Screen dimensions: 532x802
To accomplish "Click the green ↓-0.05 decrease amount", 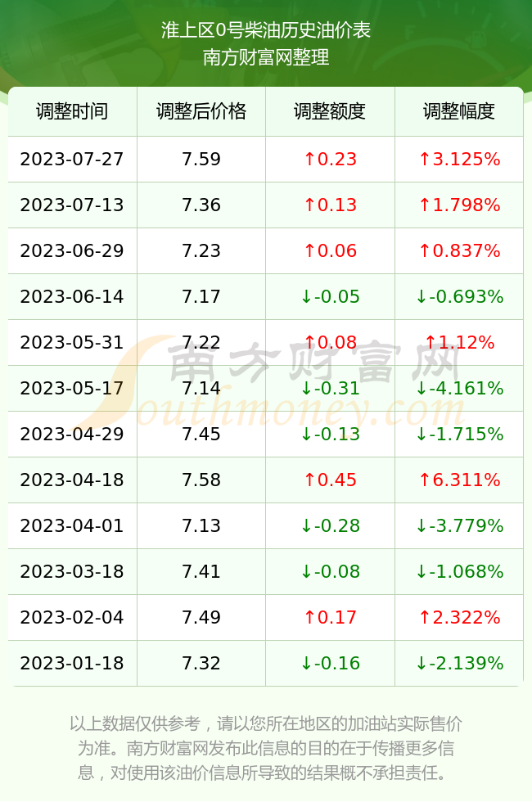I will [330, 296].
